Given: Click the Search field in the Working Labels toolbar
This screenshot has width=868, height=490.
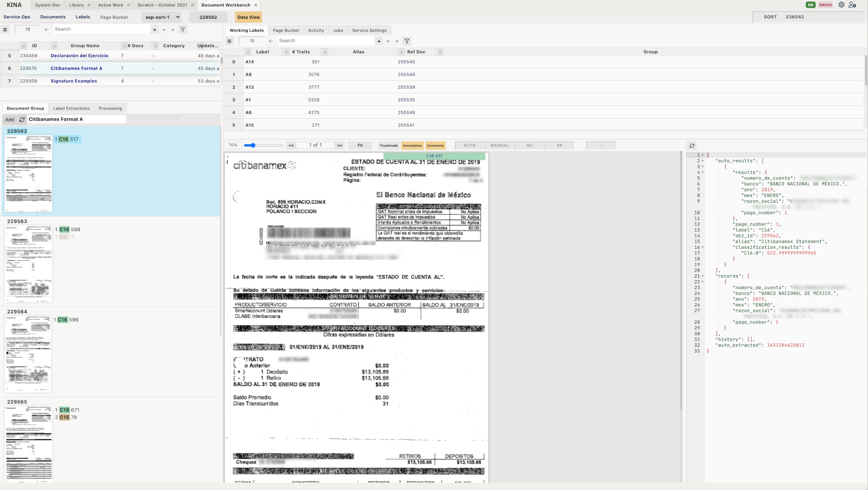Looking at the screenshot, I should point(325,41).
